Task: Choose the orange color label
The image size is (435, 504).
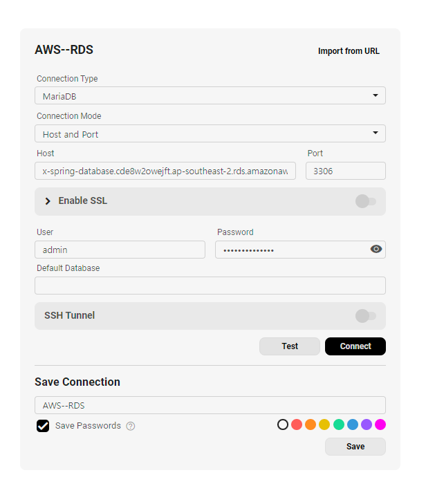Action: 311,424
